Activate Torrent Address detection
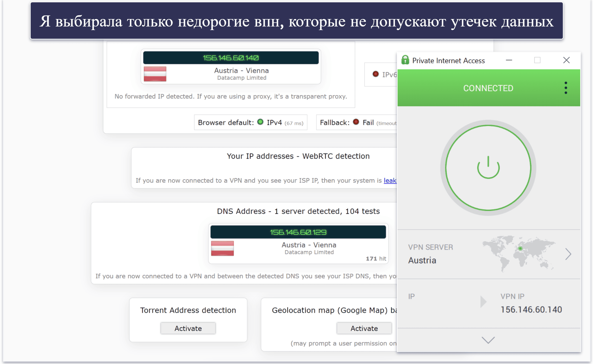 click(x=188, y=328)
